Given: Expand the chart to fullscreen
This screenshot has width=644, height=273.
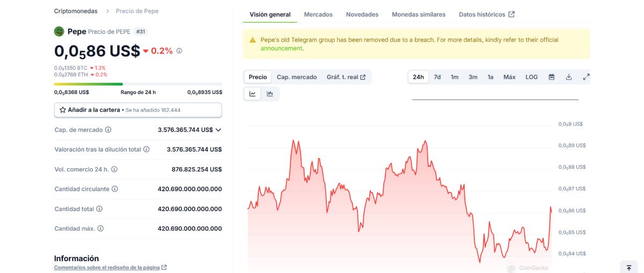Looking at the screenshot, I should point(586,77).
